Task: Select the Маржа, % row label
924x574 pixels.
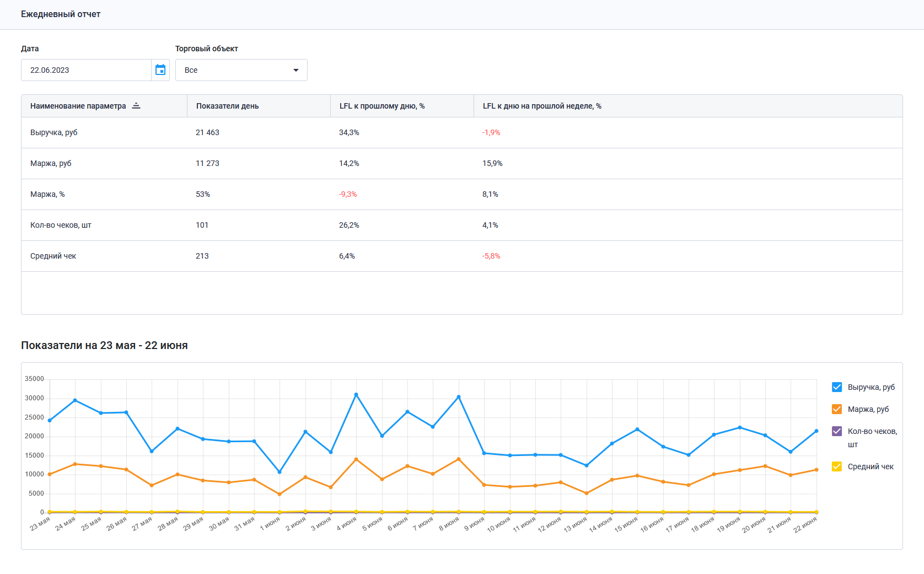Action: click(47, 194)
